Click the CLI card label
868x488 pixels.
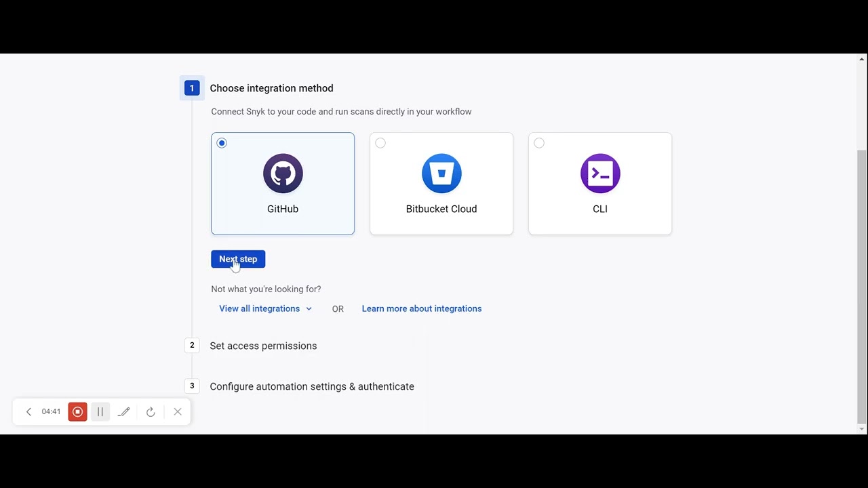(x=600, y=209)
